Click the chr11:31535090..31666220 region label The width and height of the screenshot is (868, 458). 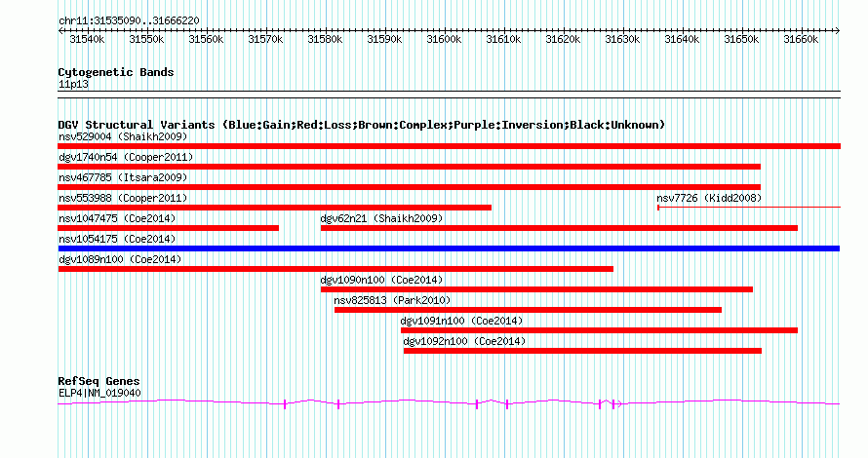tap(129, 21)
